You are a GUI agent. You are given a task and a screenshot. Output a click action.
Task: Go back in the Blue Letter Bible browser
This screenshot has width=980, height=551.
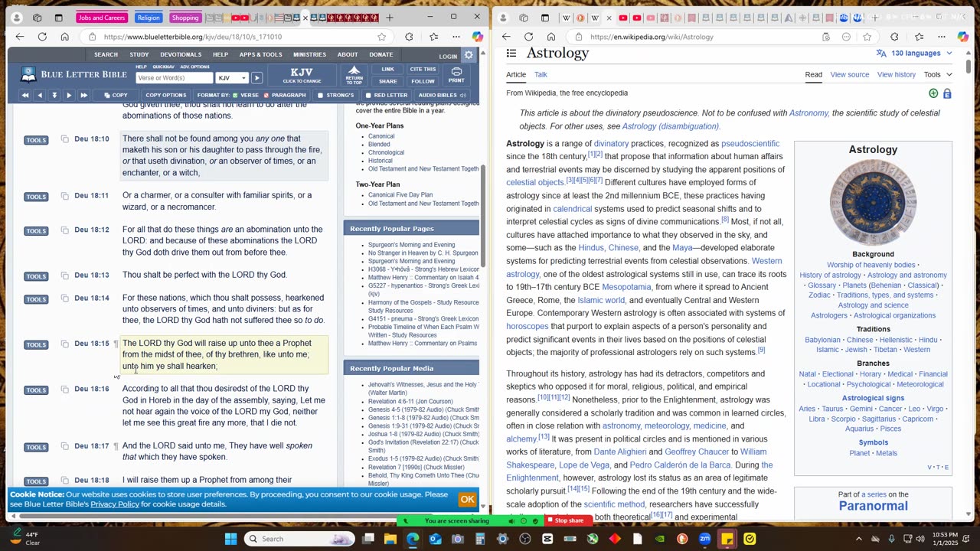pos(20,37)
